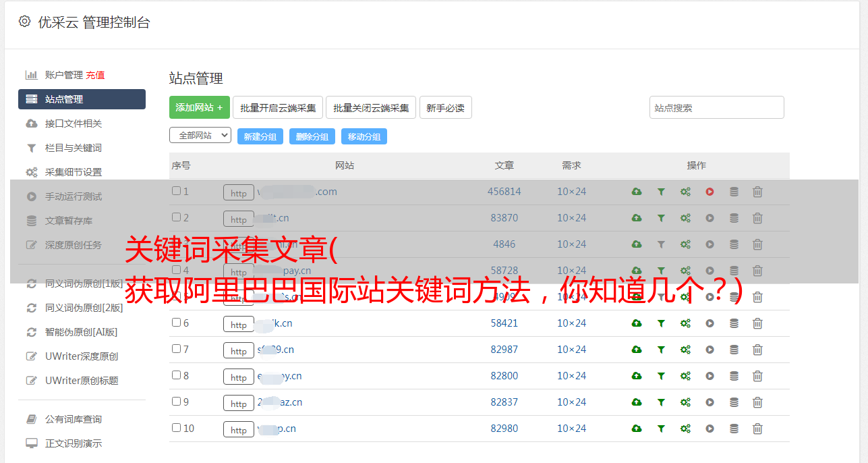The height and width of the screenshot is (463, 868).
Task: Tick the checkbox for row 2
Action: click(176, 217)
